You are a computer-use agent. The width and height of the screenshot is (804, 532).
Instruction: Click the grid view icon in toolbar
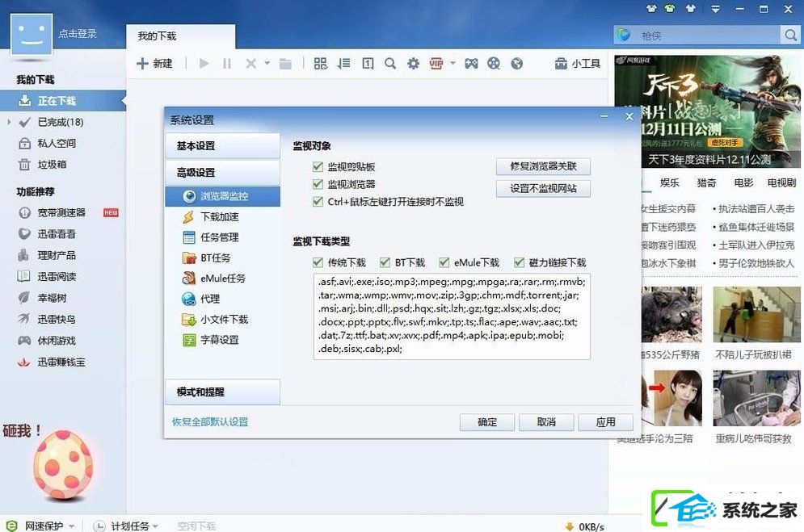[321, 64]
